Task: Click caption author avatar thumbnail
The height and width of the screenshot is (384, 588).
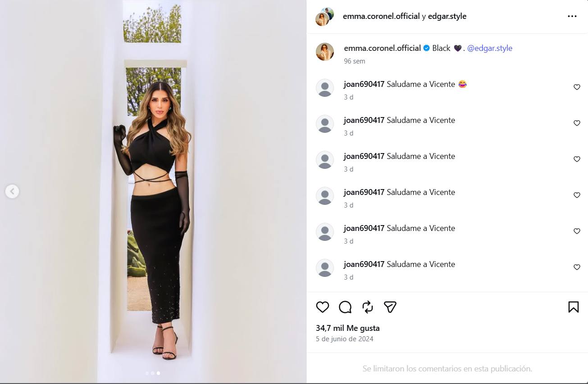Action: coord(325,52)
